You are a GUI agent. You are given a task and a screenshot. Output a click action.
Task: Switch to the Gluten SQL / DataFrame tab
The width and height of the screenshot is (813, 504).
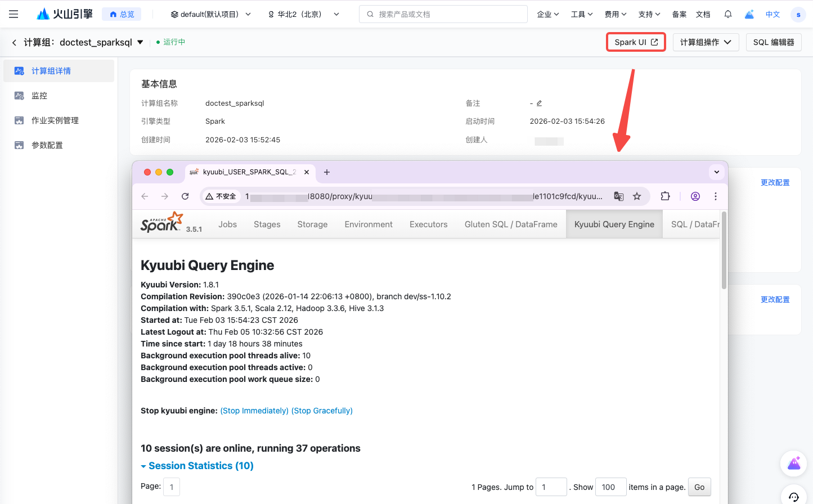[511, 224]
